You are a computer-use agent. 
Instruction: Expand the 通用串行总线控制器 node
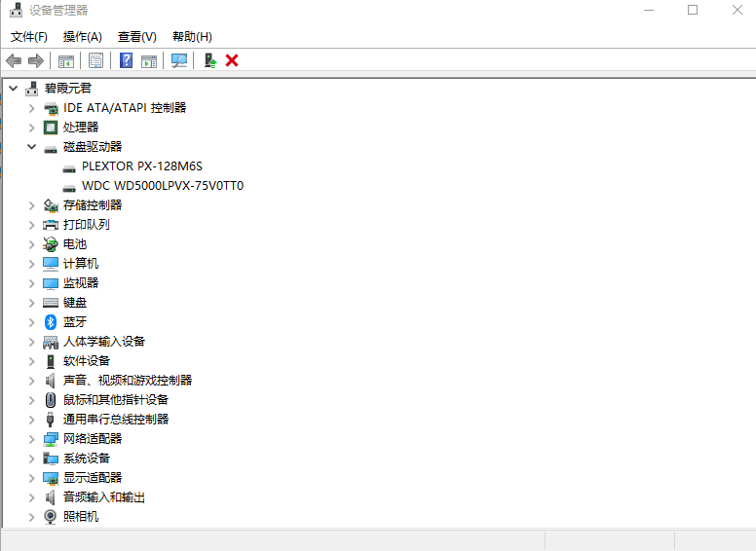click(32, 420)
